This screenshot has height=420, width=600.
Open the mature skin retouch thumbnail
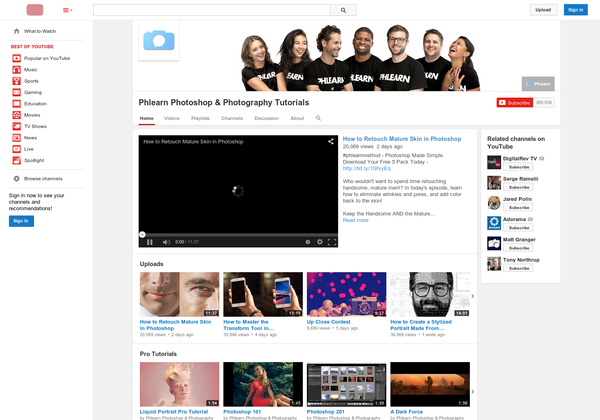coord(179,294)
